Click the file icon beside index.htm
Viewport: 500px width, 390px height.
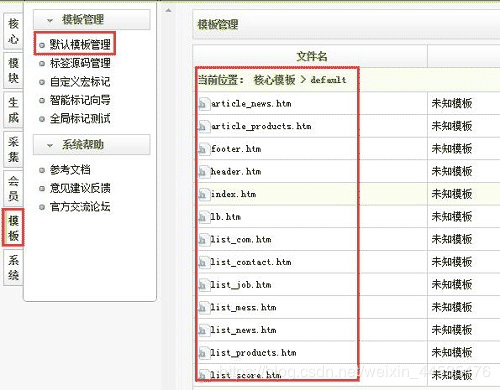click(203, 194)
